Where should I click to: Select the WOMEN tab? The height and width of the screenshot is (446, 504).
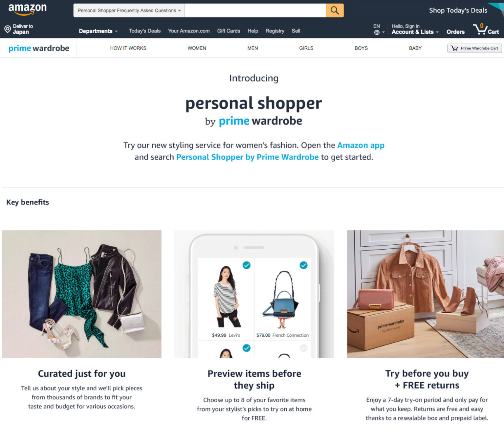(197, 48)
